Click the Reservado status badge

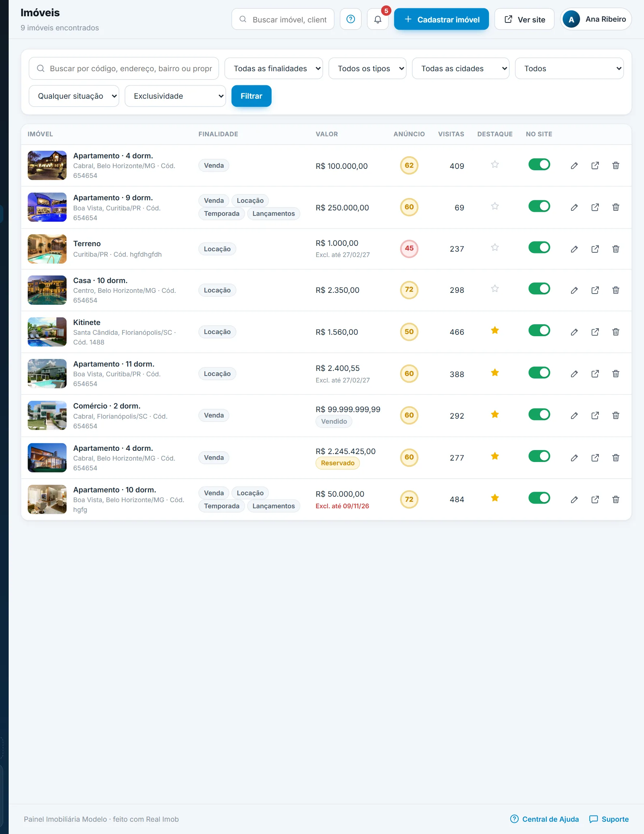(x=338, y=463)
